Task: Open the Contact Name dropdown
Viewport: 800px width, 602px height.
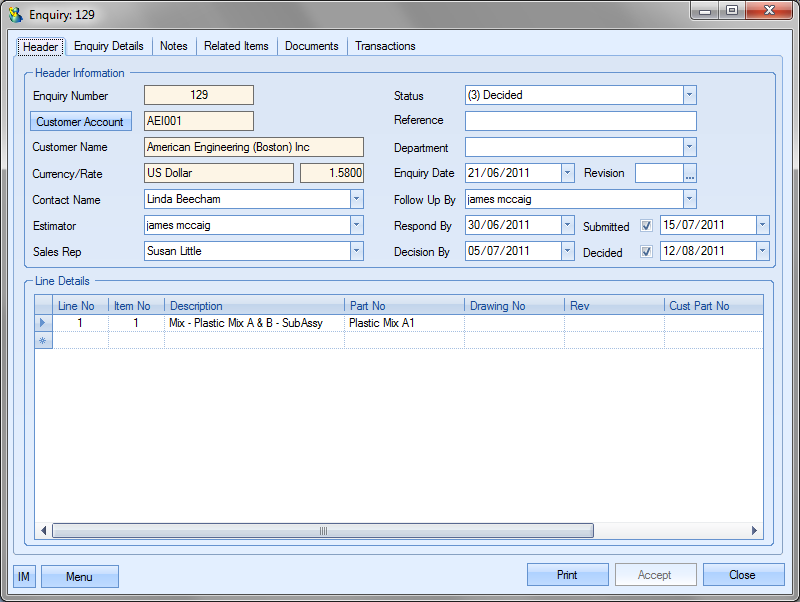Action: point(356,200)
